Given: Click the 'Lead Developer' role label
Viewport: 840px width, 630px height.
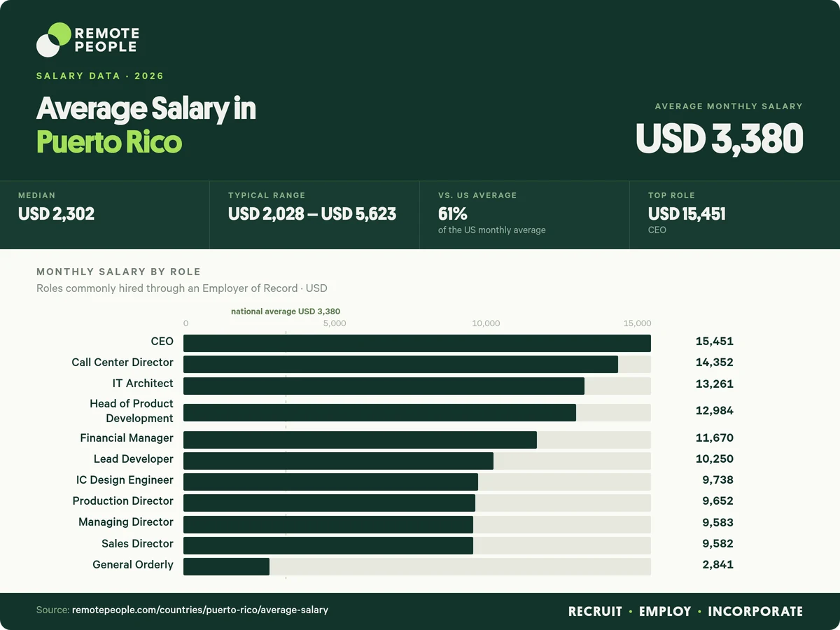Looking at the screenshot, I should click(x=134, y=459).
